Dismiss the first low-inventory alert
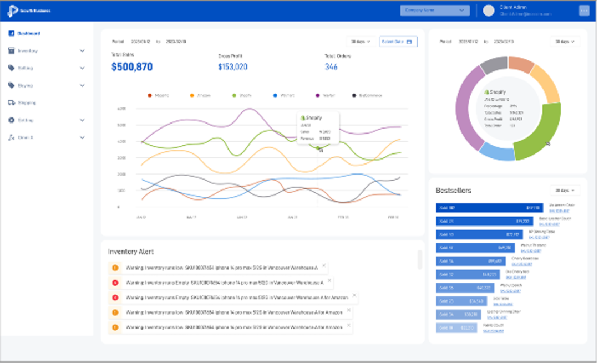 click(324, 265)
